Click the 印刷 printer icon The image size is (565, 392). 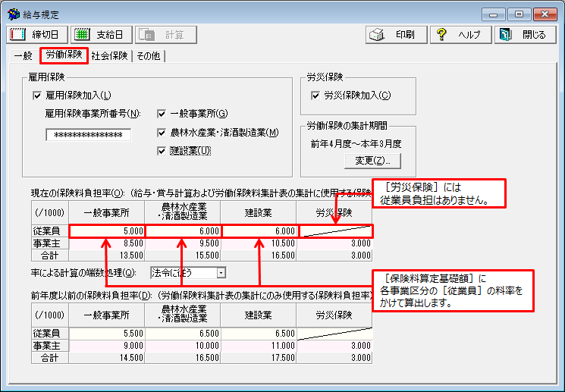click(376, 35)
